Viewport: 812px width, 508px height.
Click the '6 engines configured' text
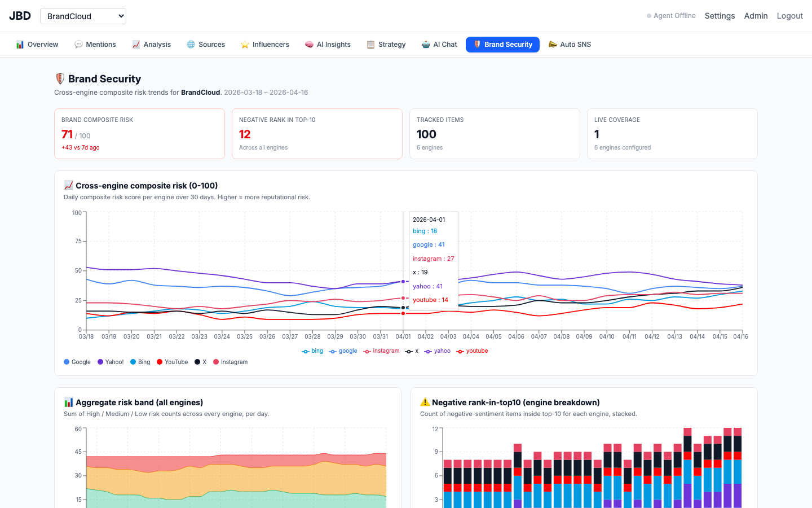click(x=623, y=148)
